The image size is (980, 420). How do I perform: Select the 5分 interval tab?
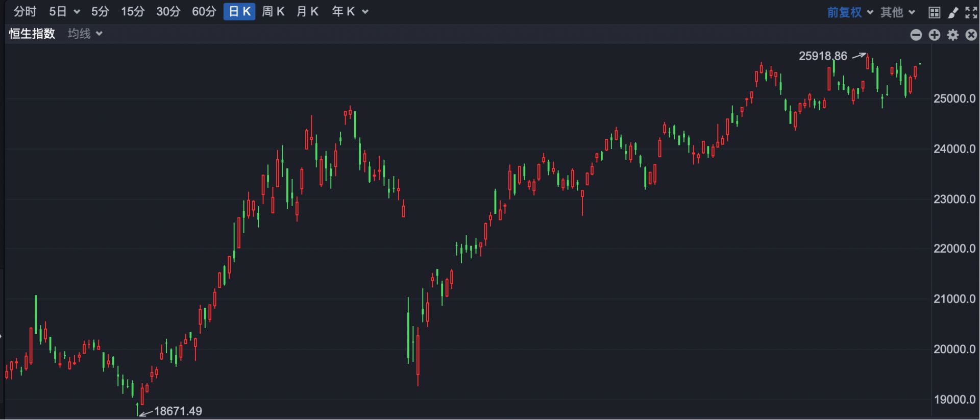[x=100, y=12]
